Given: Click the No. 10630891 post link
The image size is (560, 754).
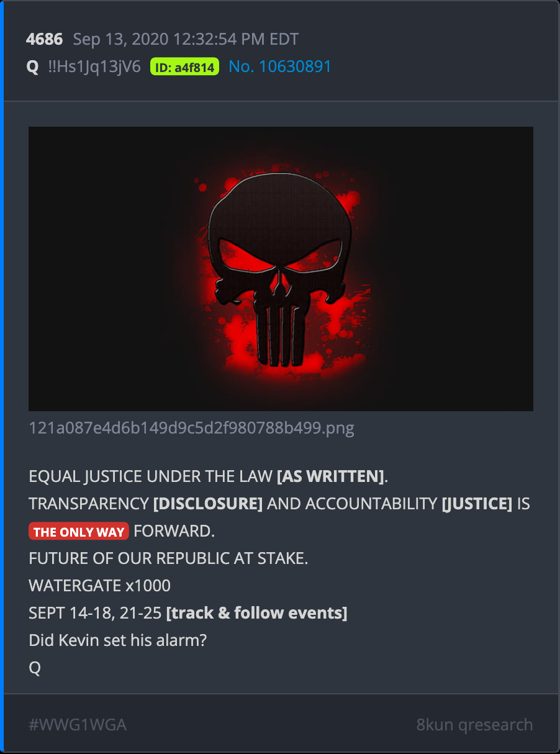Looking at the screenshot, I should 280,66.
